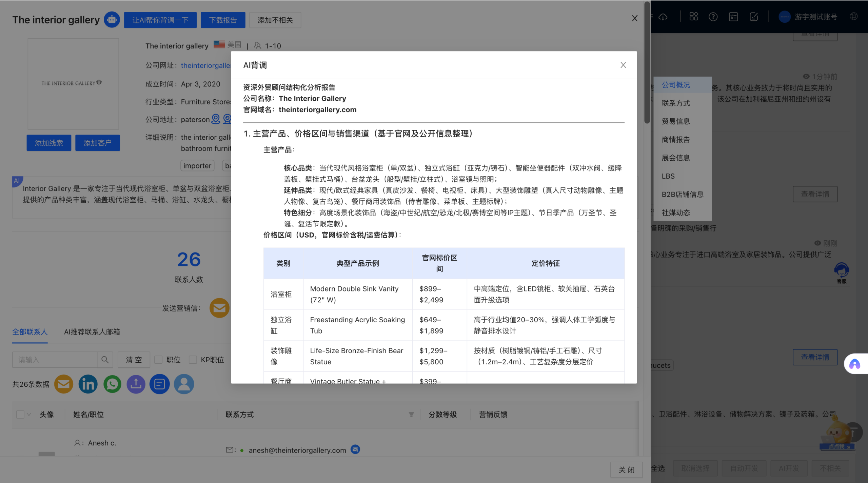868x483 pixels.
Task: Check the select-all checkbox in table header
Action: click(20, 414)
